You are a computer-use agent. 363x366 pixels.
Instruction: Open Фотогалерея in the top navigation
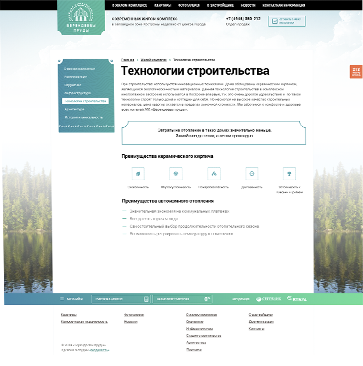[189, 5]
